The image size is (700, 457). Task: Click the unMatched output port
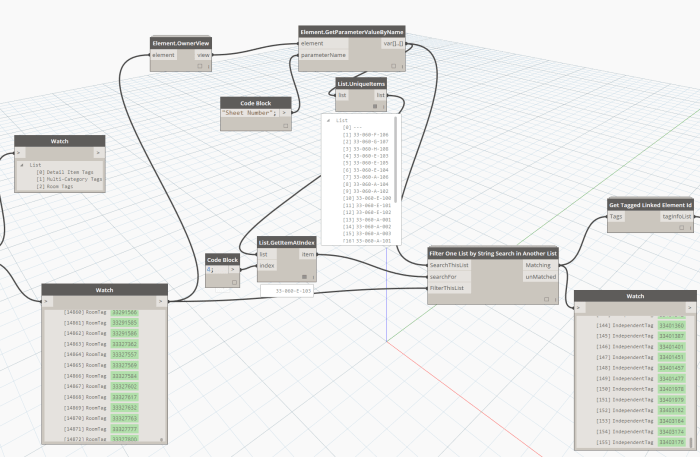[x=541, y=277]
